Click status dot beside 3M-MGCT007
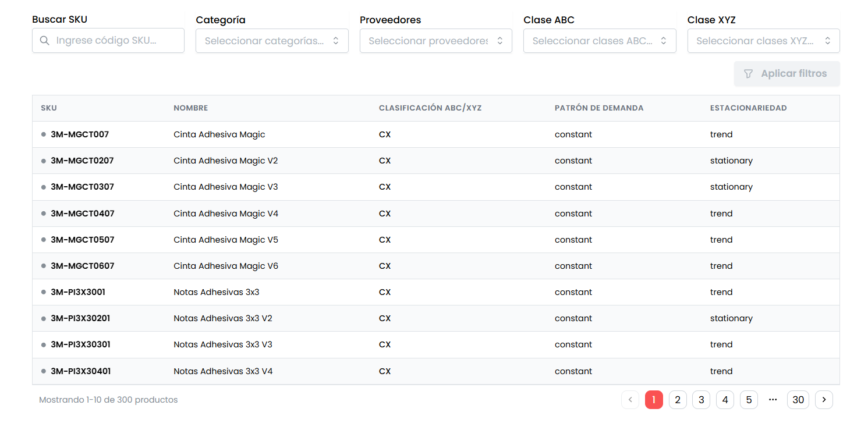Screen dimensions: 868x423 pyautogui.click(x=44, y=134)
